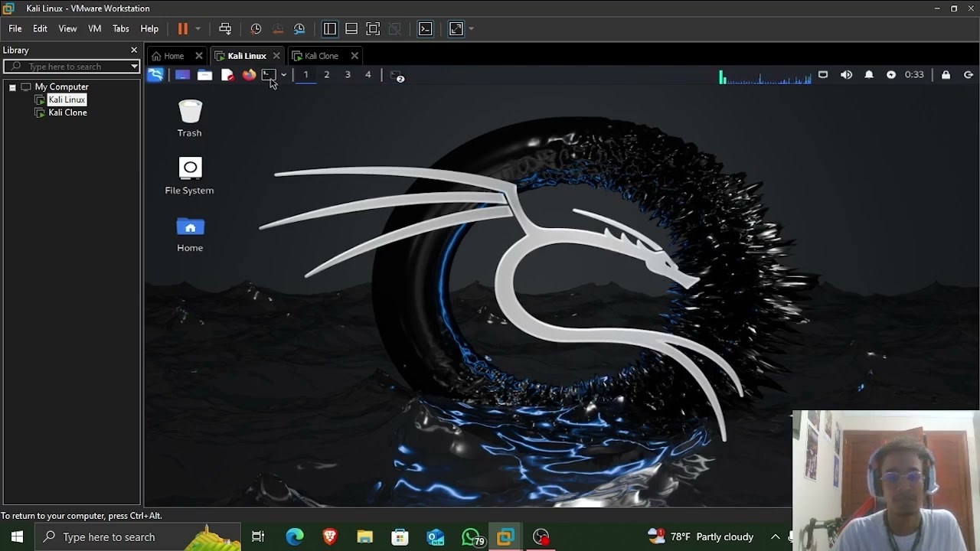Image resolution: width=980 pixels, height=551 pixels.
Task: Open the Kali applications menu icon
Action: 155,75
